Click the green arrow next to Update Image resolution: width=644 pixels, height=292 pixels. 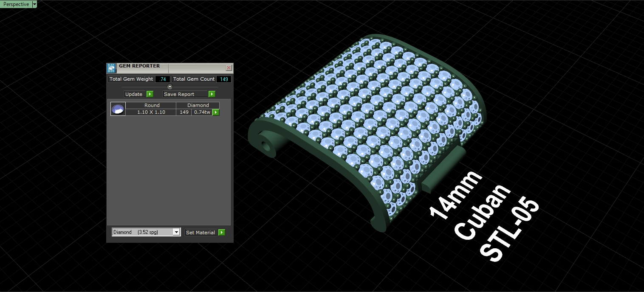(x=150, y=94)
